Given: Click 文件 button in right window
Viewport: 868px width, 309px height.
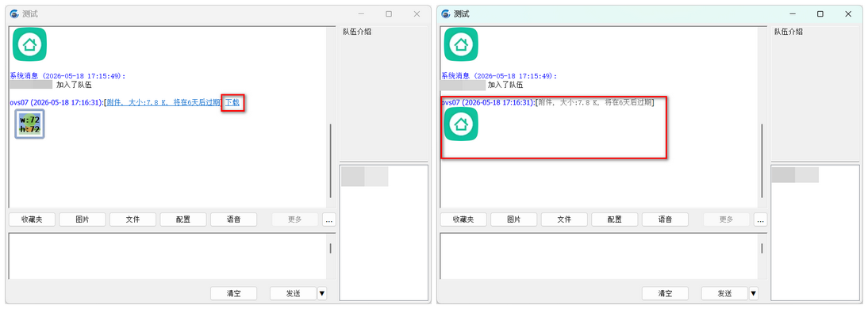Looking at the screenshot, I should point(564,219).
